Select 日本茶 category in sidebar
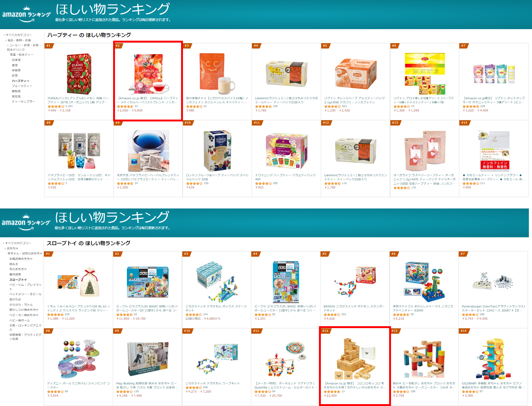Viewport: 532px width, 406px height. pos(16,60)
